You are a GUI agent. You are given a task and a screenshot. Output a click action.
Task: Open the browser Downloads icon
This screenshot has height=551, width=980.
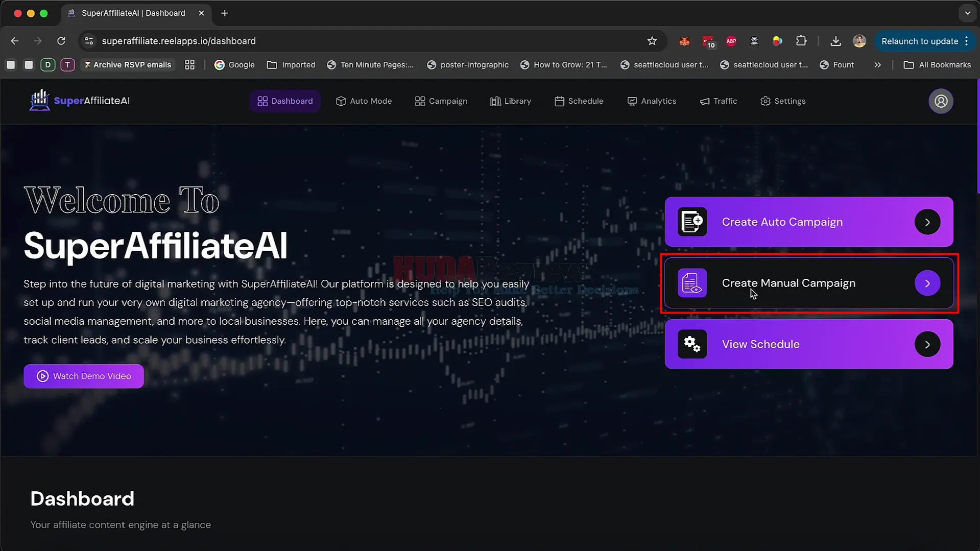(x=835, y=41)
